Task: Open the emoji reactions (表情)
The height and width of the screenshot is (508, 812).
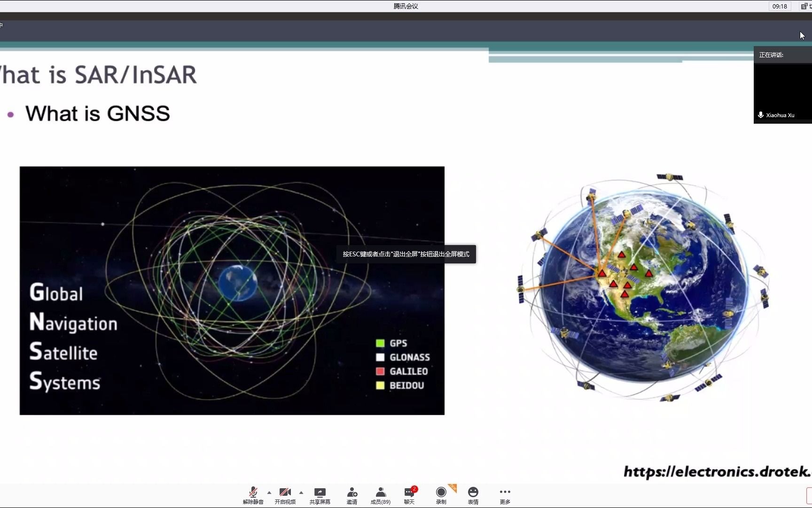Action: 473,496
